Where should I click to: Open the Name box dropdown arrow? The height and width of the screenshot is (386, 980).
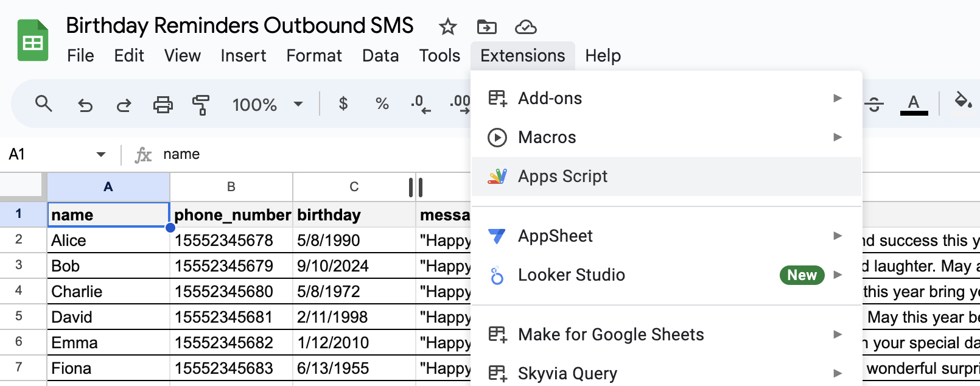pos(101,155)
